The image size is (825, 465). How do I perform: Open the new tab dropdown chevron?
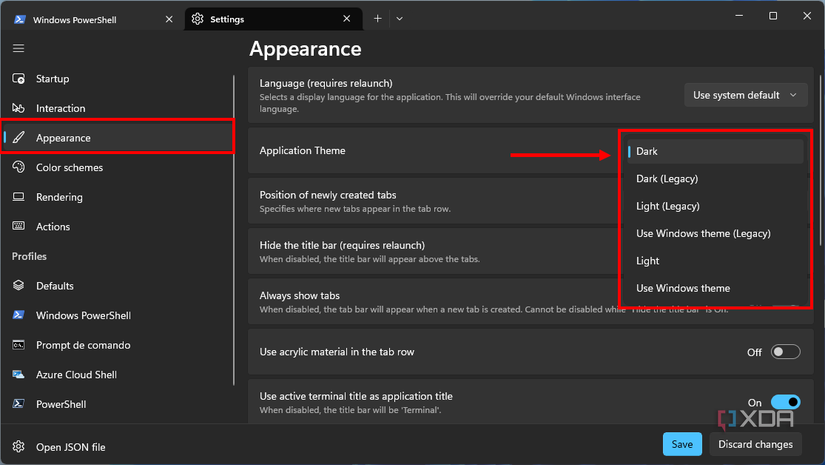(x=399, y=18)
